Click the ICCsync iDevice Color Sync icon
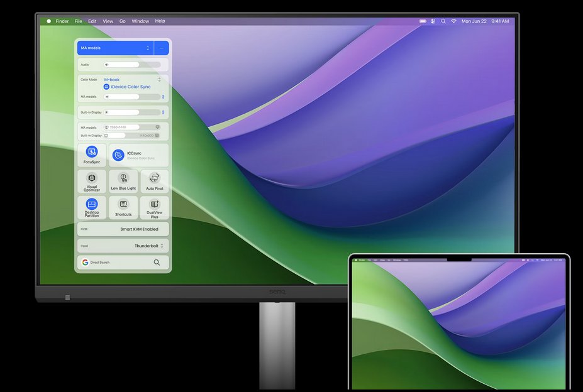Viewport: 583px width, 392px height. pos(118,155)
